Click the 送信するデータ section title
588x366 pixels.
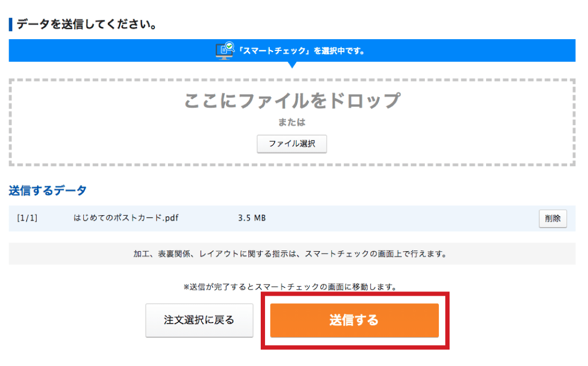[x=48, y=191]
